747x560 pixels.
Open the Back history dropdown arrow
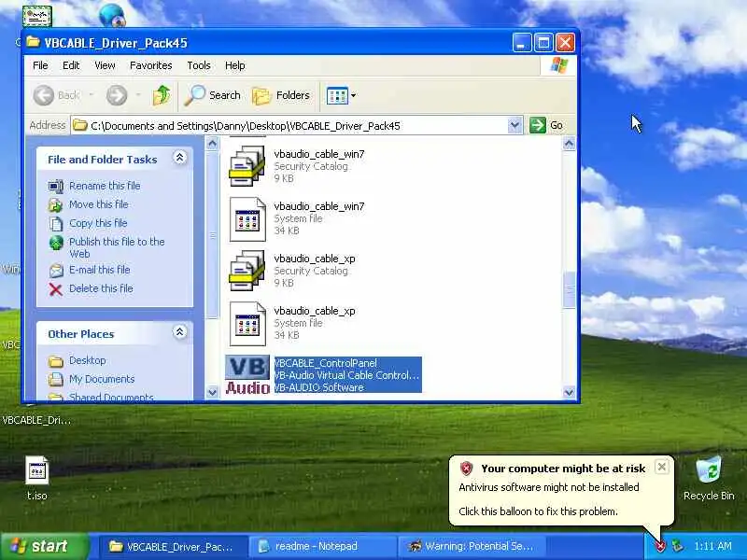point(91,95)
